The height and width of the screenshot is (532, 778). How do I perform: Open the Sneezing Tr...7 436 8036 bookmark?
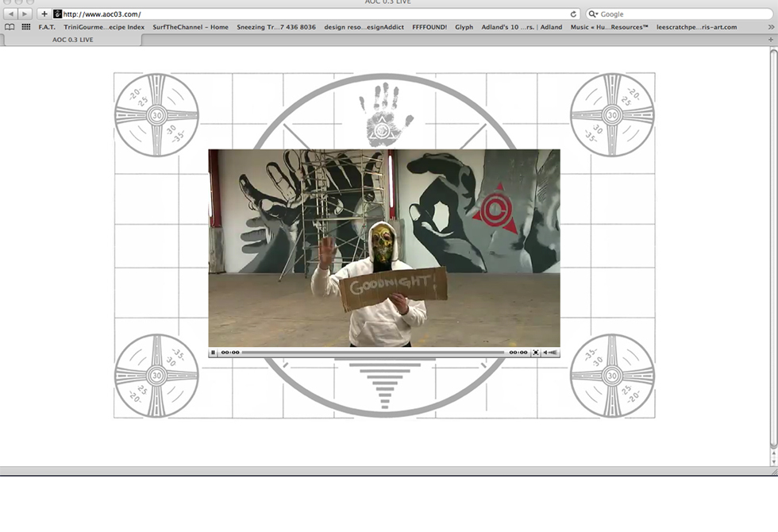click(276, 27)
